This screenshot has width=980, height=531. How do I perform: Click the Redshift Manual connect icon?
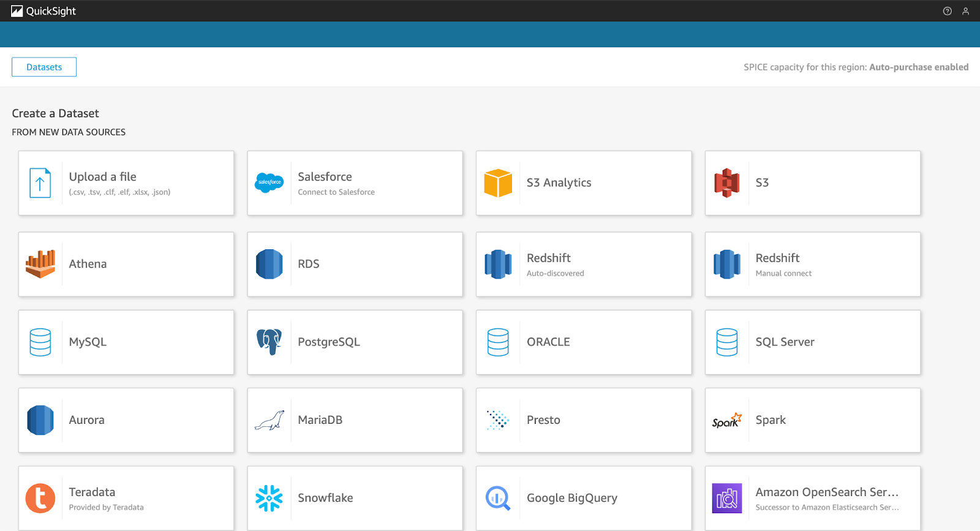(727, 264)
